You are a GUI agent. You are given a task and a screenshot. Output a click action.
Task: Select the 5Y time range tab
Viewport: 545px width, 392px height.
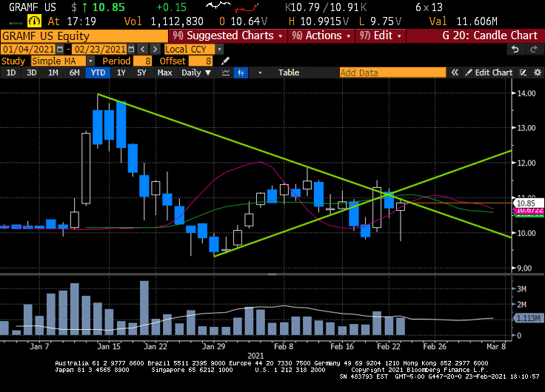click(141, 72)
